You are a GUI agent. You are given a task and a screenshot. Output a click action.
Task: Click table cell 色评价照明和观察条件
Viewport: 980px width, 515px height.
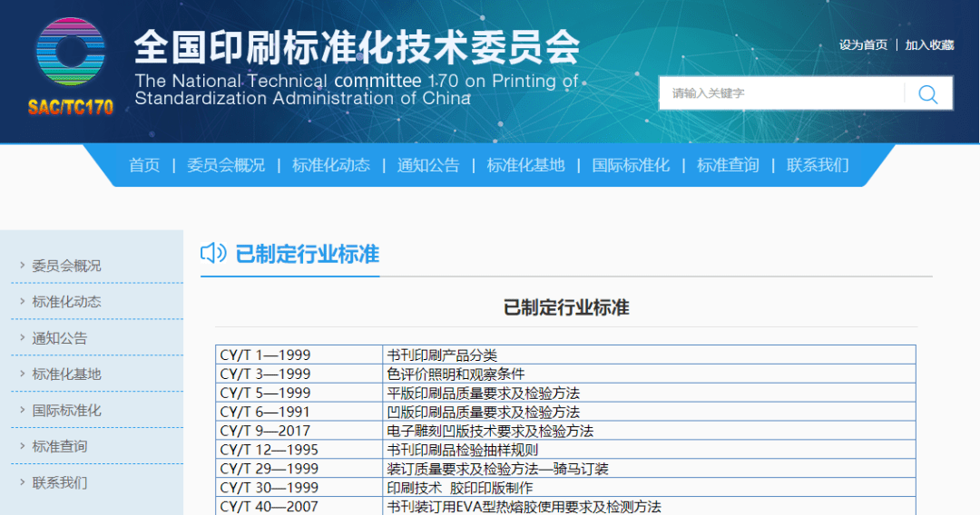click(649, 374)
